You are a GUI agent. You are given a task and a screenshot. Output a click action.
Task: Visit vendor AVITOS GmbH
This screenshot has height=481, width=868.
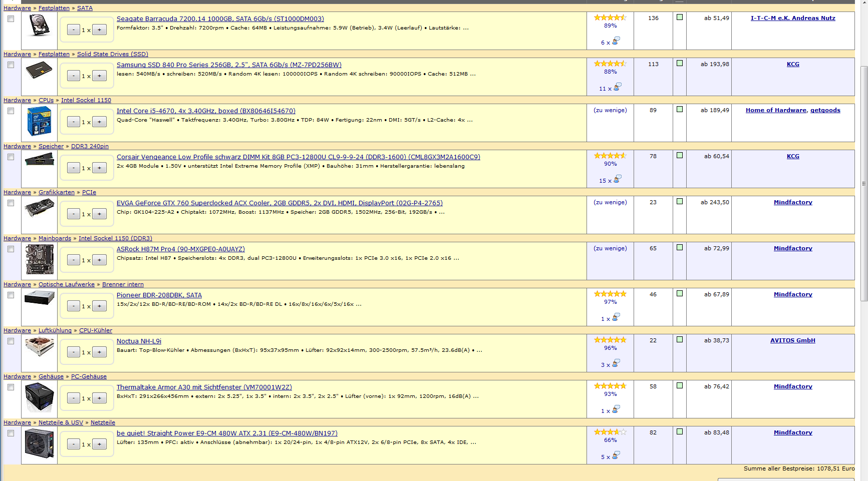coord(793,340)
